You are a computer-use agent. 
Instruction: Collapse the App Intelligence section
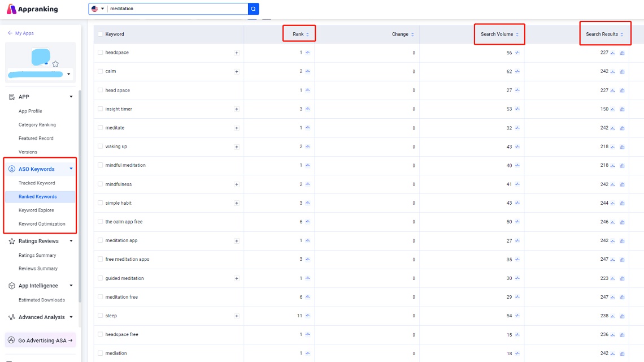[x=71, y=286]
